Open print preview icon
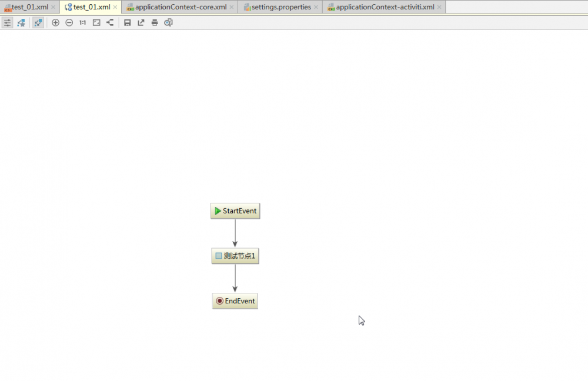Image resolution: width=588 pixels, height=381 pixels. point(168,23)
